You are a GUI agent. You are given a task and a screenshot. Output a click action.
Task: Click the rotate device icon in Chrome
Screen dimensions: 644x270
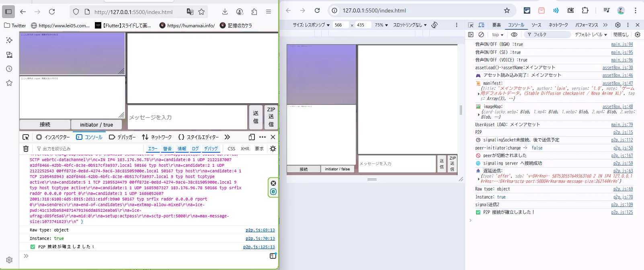pos(435,25)
